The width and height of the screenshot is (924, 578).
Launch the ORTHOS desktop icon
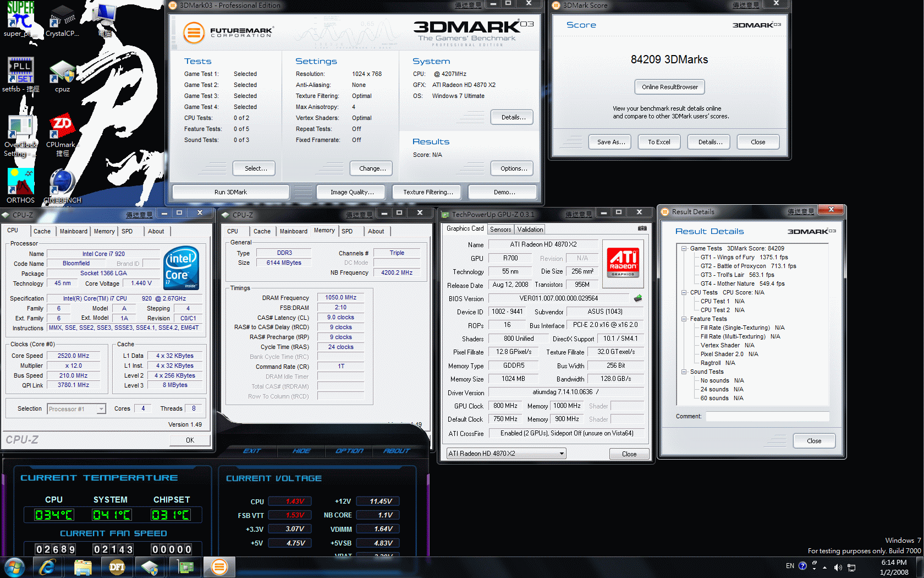pos(20,186)
